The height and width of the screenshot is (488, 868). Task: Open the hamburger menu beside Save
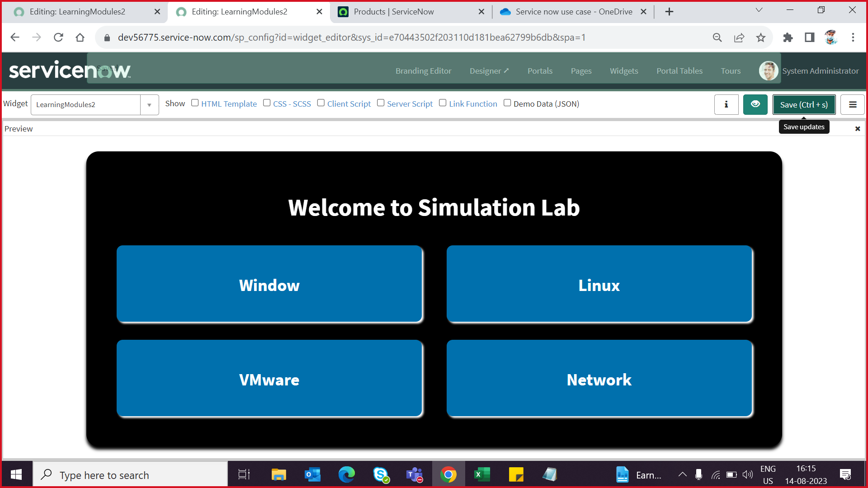click(853, 104)
